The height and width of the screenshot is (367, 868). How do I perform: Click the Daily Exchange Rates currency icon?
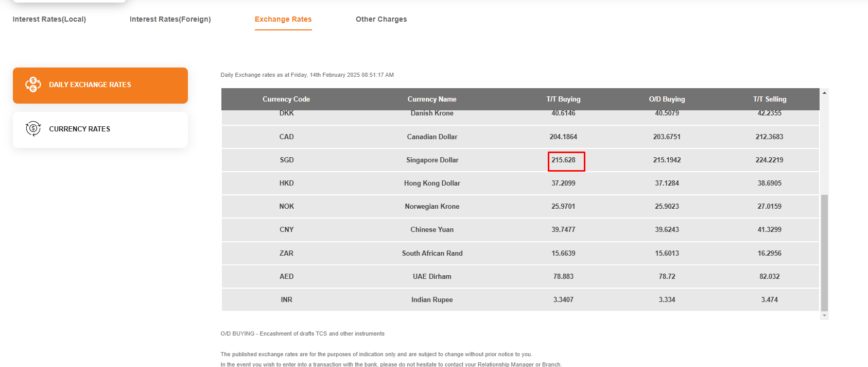pyautogui.click(x=33, y=85)
